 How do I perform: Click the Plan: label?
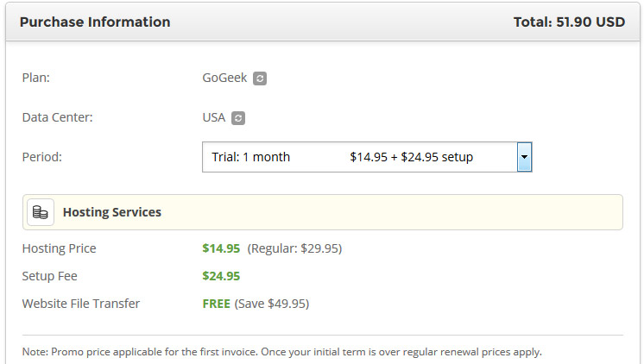tap(35, 78)
